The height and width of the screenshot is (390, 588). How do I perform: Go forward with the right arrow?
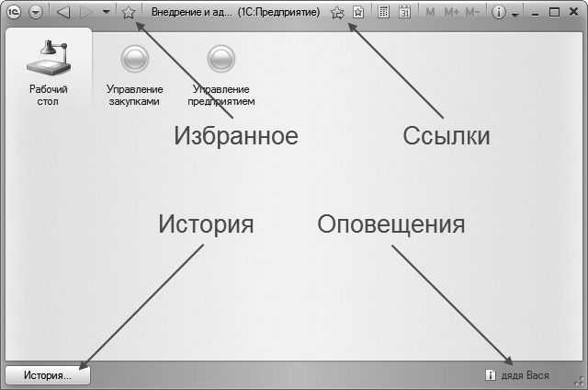pos(86,13)
